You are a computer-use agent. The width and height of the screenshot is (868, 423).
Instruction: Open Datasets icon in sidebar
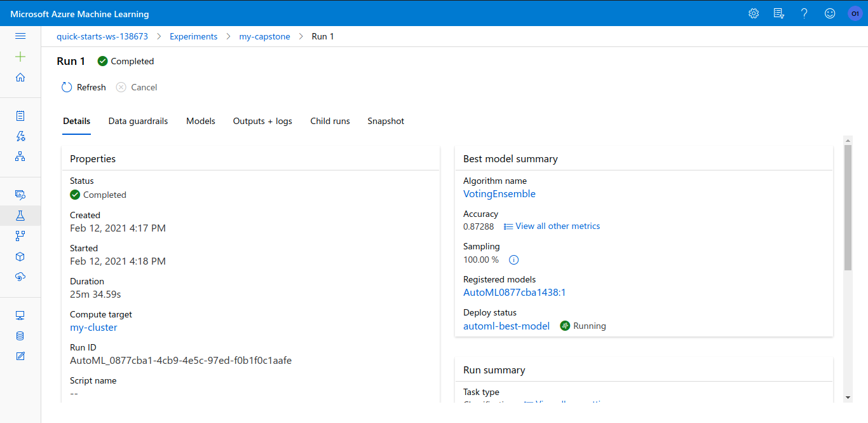[x=20, y=195]
